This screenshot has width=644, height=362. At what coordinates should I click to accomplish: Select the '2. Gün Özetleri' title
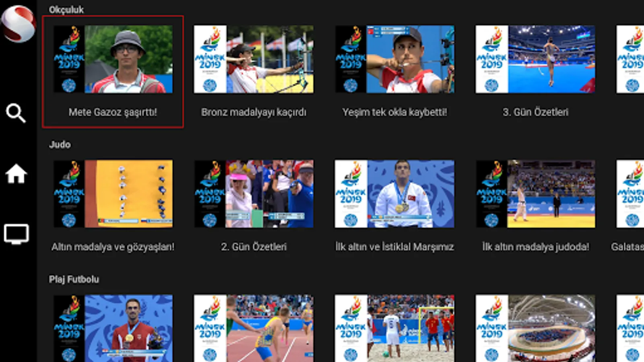pyautogui.click(x=254, y=247)
